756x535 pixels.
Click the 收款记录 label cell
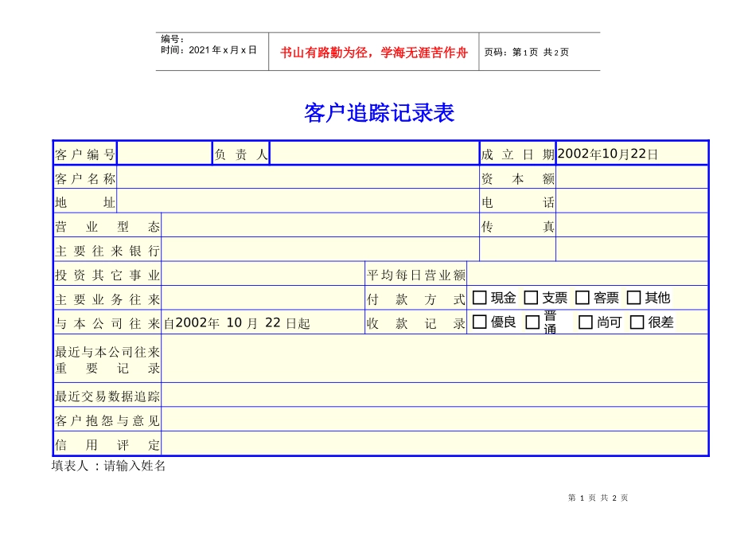[x=416, y=322]
